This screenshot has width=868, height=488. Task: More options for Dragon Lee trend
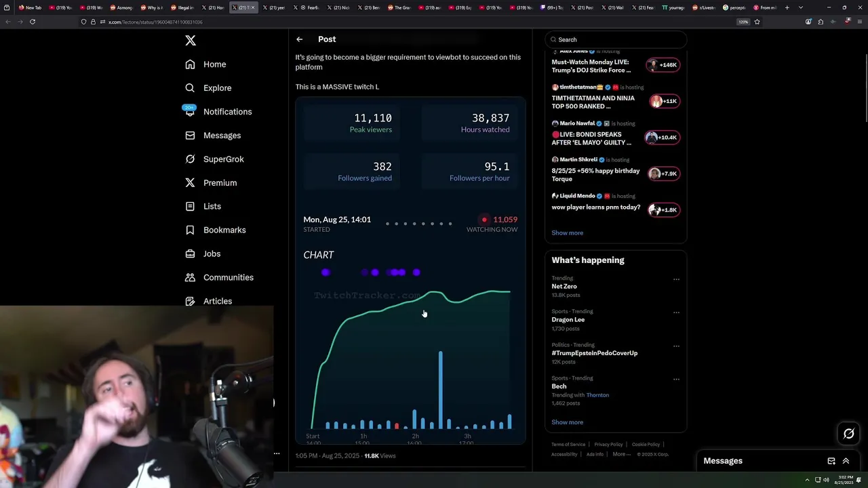pos(676,312)
